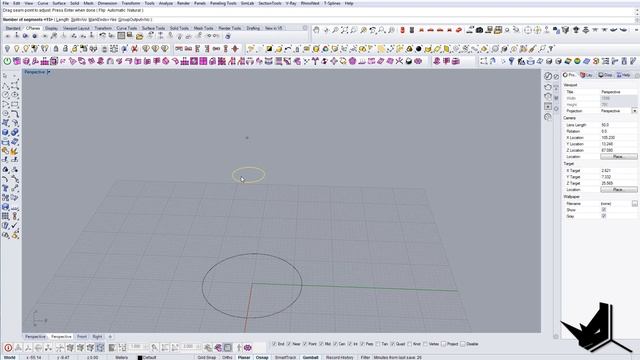This screenshot has height=360, width=640.
Task: Click the grid array icon in left sidebar
Action: tap(5, 216)
